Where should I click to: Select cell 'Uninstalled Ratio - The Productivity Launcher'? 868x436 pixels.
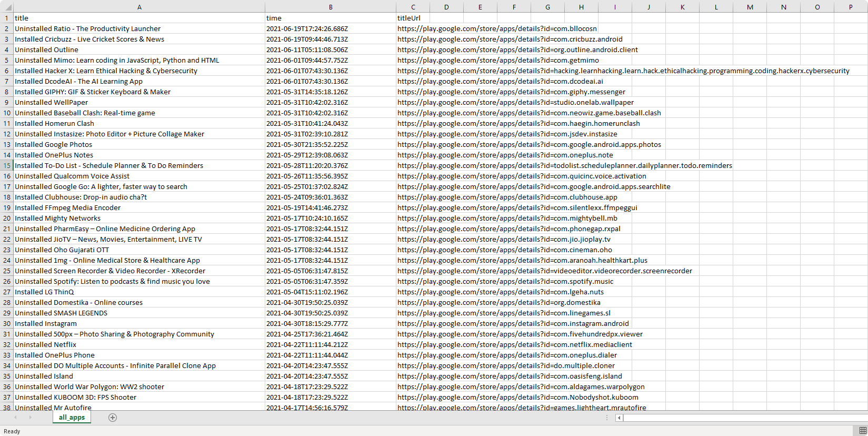point(139,28)
